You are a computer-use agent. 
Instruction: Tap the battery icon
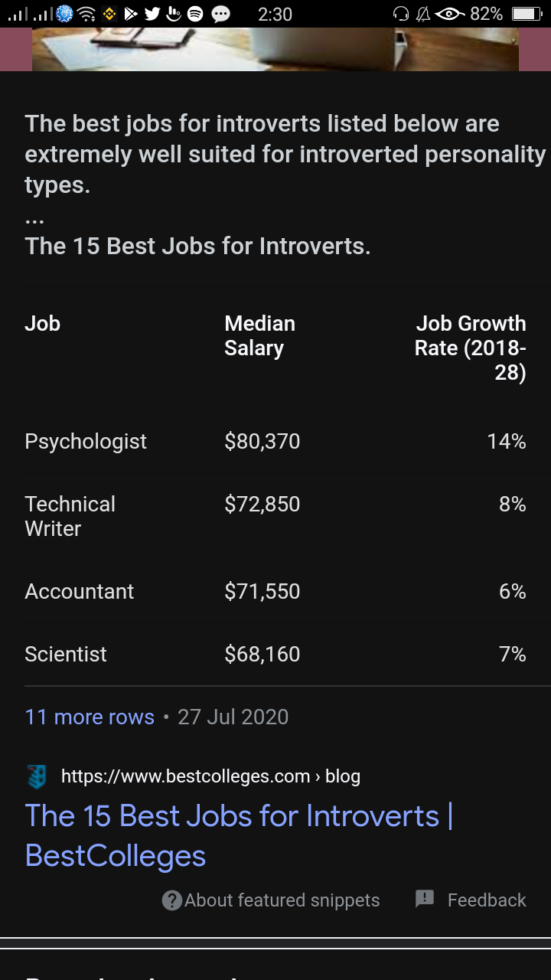(x=526, y=14)
